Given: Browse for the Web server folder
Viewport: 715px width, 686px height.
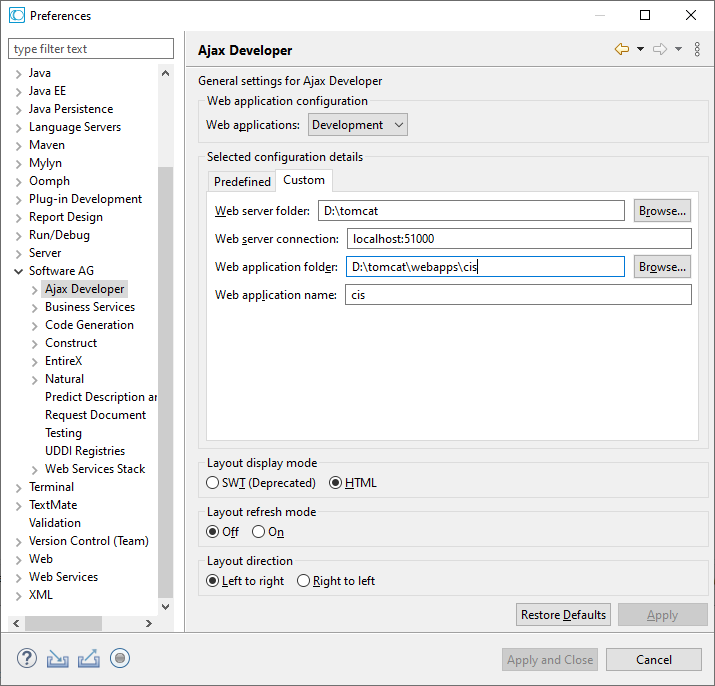Looking at the screenshot, I should pos(662,211).
